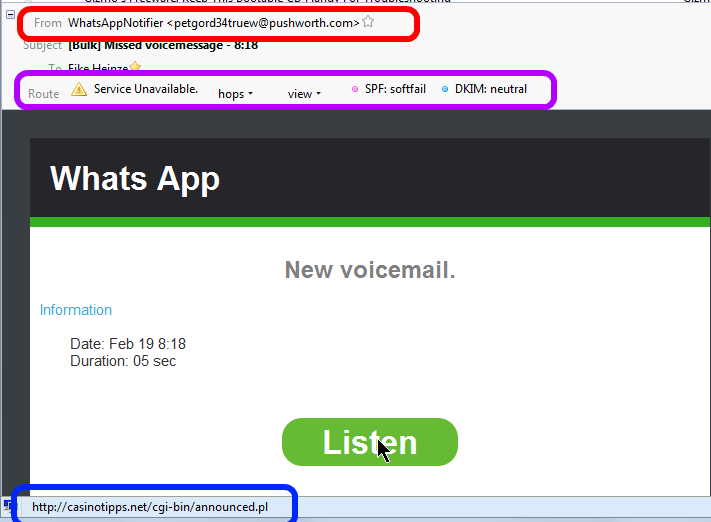Click the Service Unavailable warning icon
Screen dimensions: 711x522
[79, 89]
